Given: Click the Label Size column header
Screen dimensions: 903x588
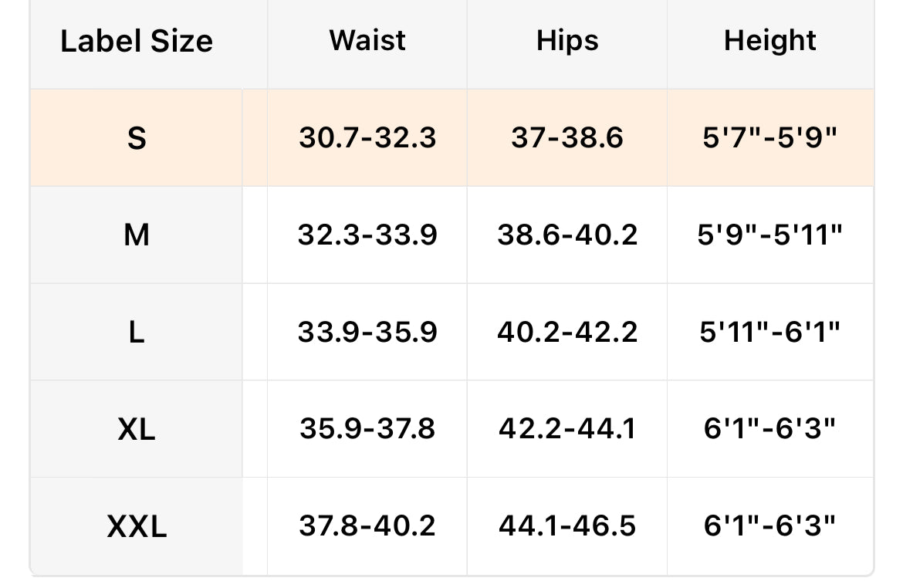Looking at the screenshot, I should click(137, 42).
